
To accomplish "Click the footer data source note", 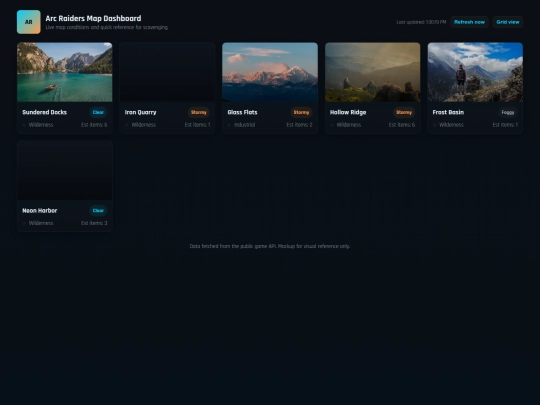I will (270, 246).
